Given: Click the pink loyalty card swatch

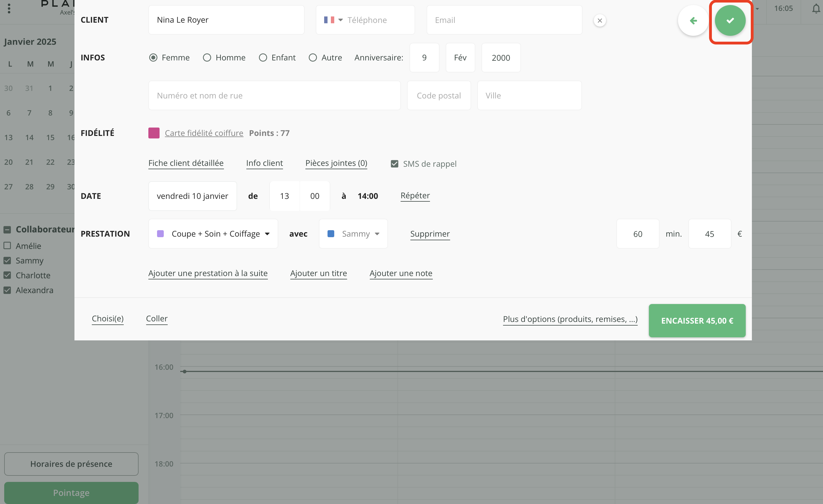Looking at the screenshot, I should [154, 133].
